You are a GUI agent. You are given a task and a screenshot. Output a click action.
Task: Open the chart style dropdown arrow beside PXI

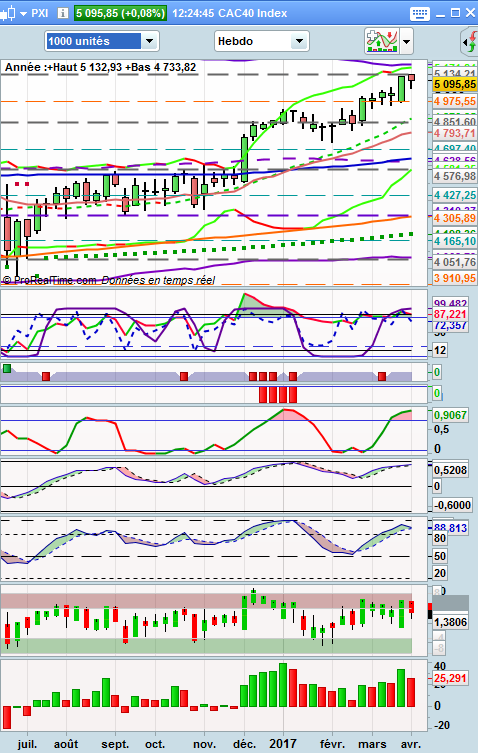[24, 13]
